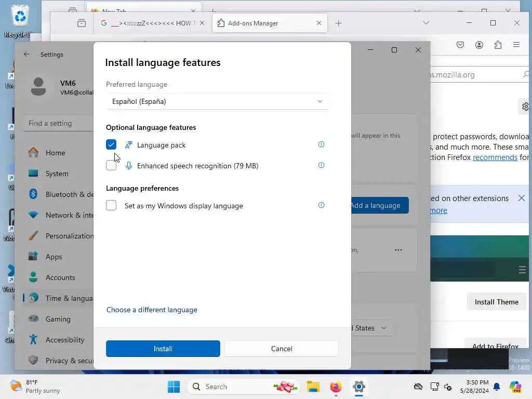Viewport: 532px width, 399px height.
Task: Click the taskbar Search box
Action: coord(244,387)
